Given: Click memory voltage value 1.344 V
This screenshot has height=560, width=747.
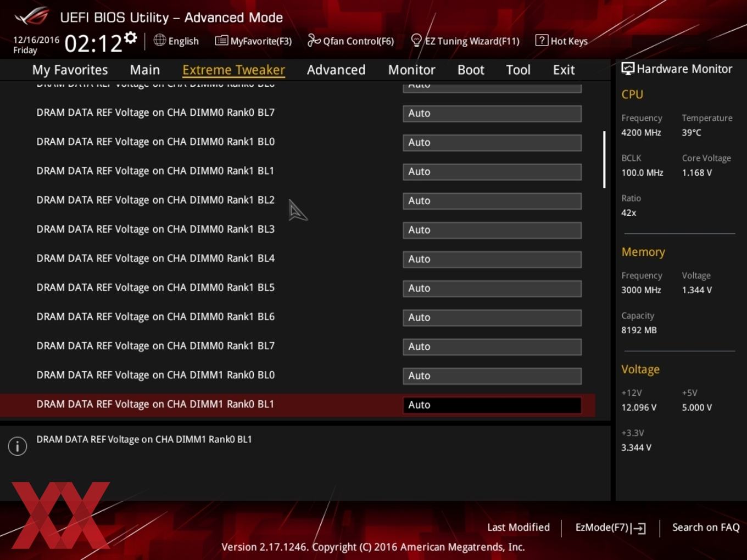Looking at the screenshot, I should click(x=697, y=290).
